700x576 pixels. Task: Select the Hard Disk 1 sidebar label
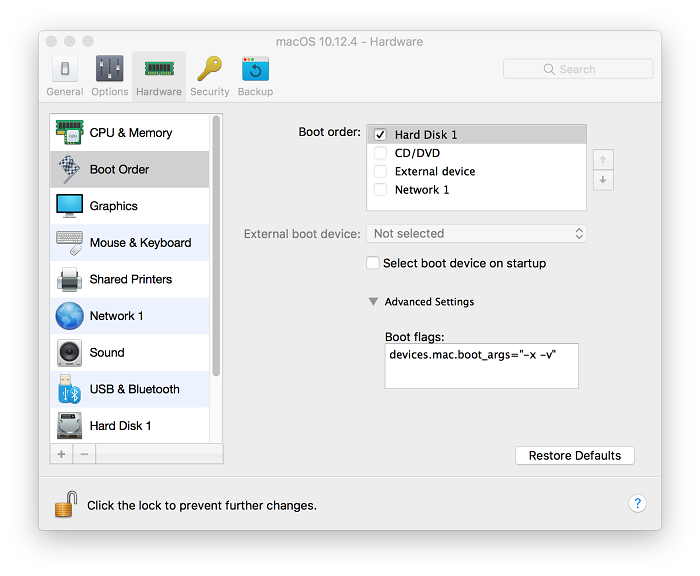[x=121, y=426]
